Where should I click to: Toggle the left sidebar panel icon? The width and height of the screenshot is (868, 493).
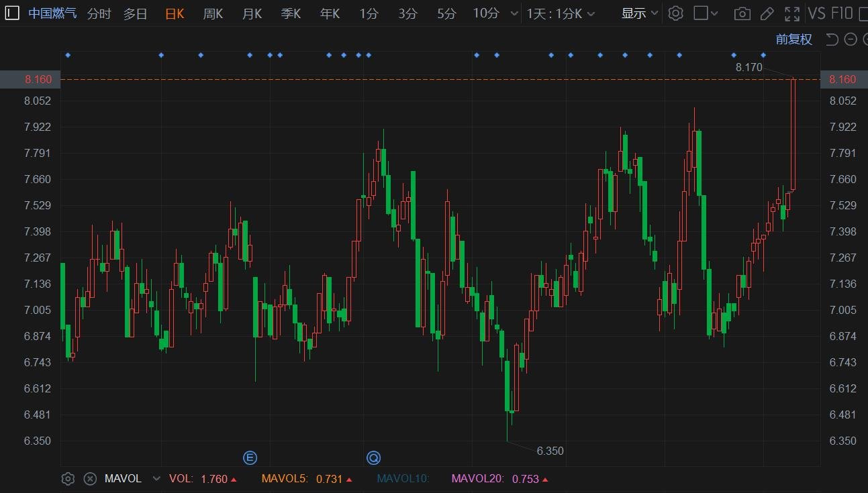point(12,13)
